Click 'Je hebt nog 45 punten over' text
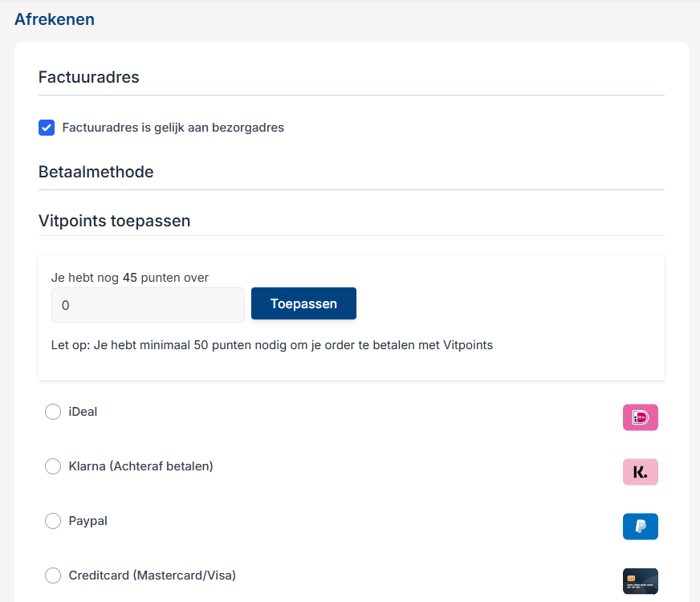This screenshot has height=602, width=700. click(x=130, y=278)
